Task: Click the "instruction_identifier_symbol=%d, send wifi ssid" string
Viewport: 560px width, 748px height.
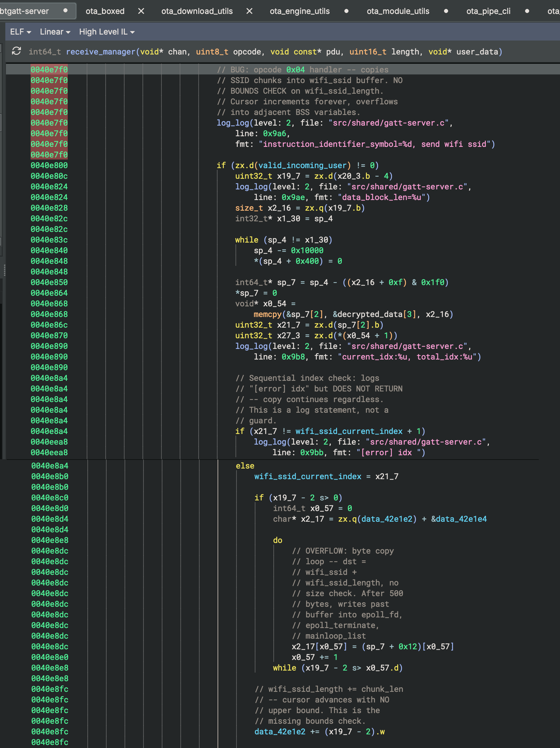Action: pos(374,144)
